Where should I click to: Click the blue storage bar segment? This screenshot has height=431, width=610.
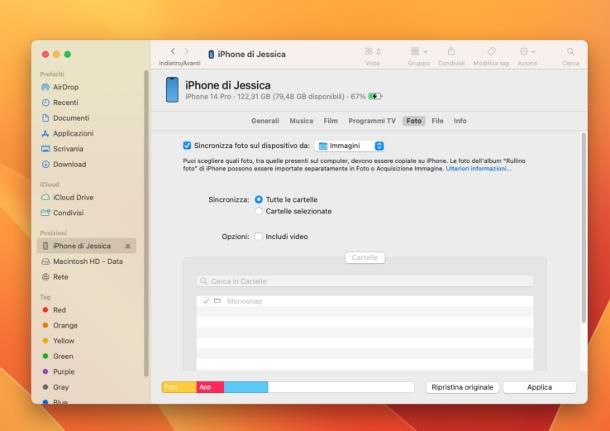(246, 387)
